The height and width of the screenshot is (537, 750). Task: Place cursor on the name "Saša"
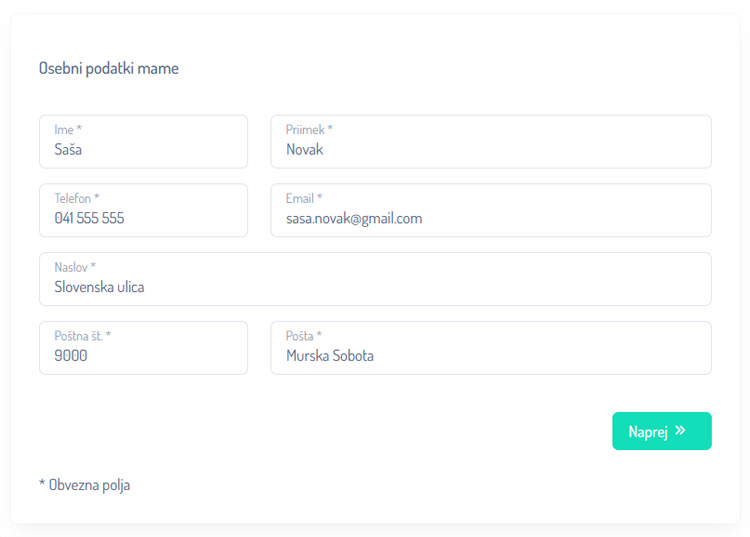click(68, 150)
